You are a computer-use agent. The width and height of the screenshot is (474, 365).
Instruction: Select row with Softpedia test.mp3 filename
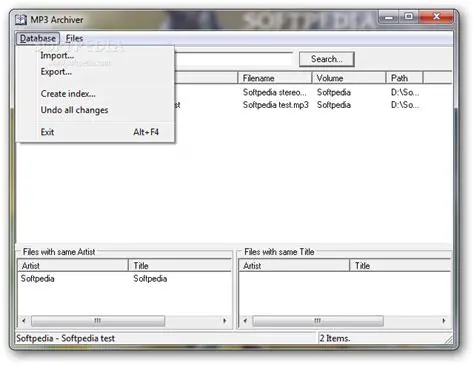pos(276,105)
